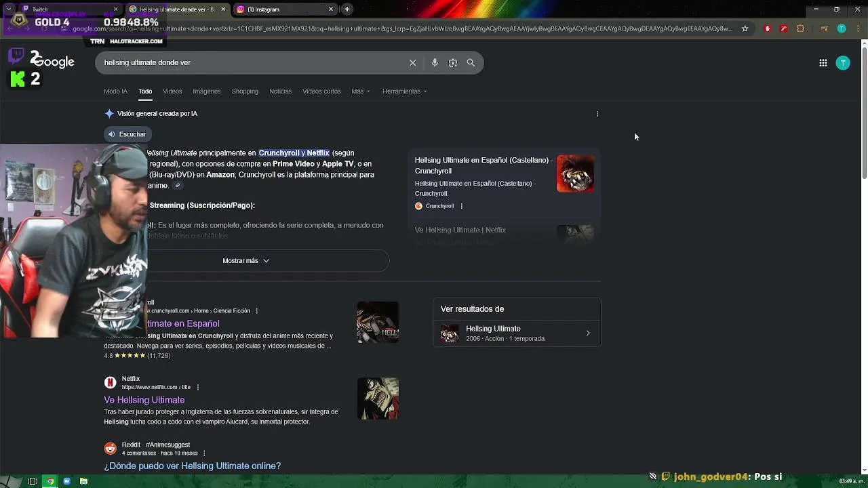Open the media control toolbar icon
The width and height of the screenshot is (868, 488).
pyautogui.click(x=824, y=28)
